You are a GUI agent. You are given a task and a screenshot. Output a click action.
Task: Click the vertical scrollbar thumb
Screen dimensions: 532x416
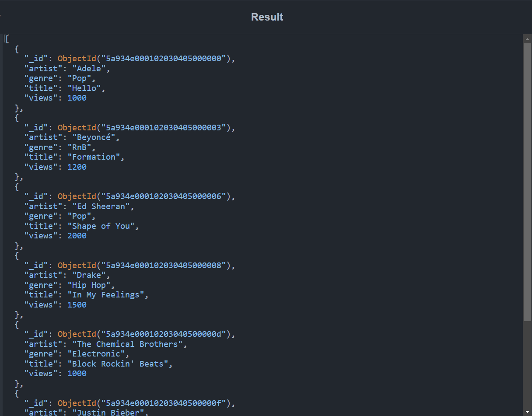pyautogui.click(x=527, y=182)
